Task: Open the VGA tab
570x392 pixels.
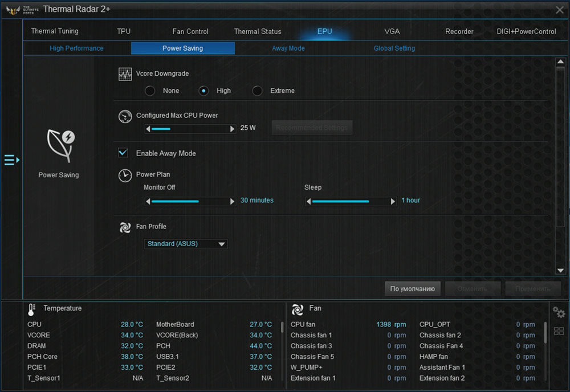Action: click(392, 31)
